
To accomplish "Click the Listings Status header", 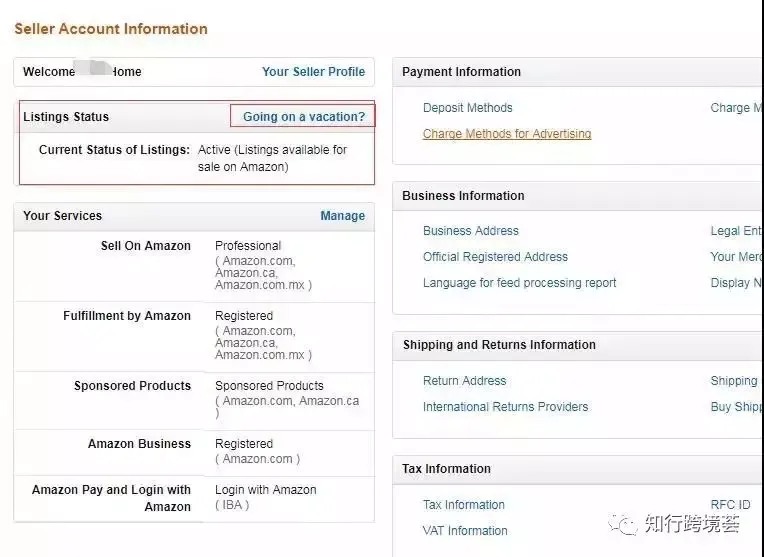I will click(66, 116).
